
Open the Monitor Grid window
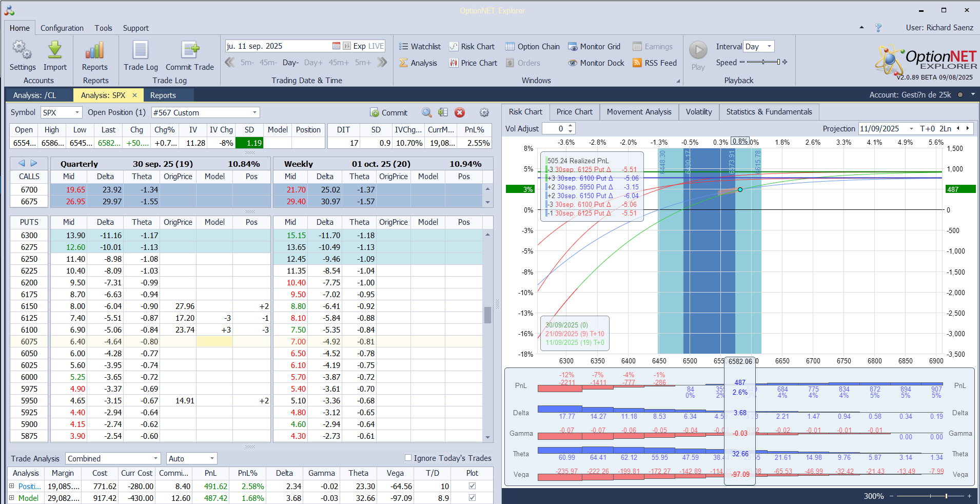pos(594,47)
